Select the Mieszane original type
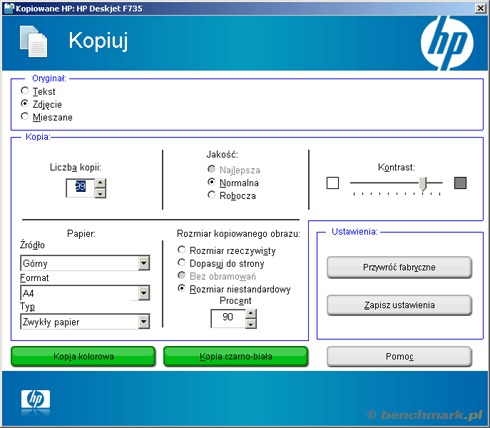This screenshot has height=428, width=490. 46,117
